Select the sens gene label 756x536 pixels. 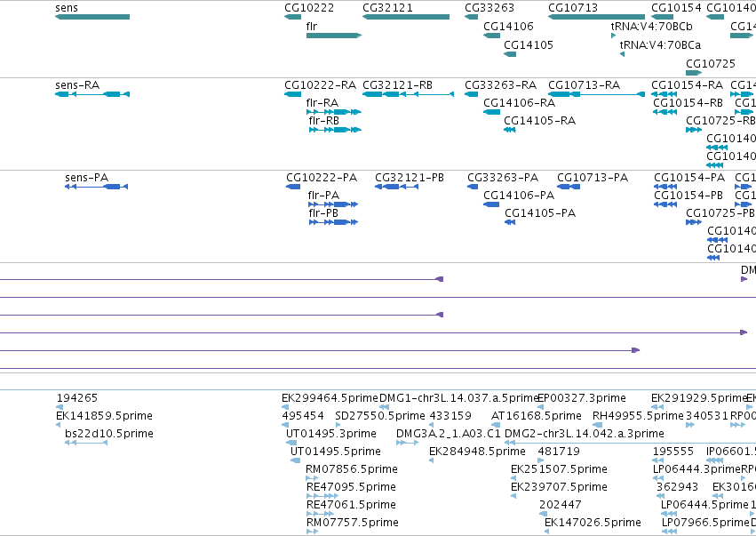[x=67, y=8]
